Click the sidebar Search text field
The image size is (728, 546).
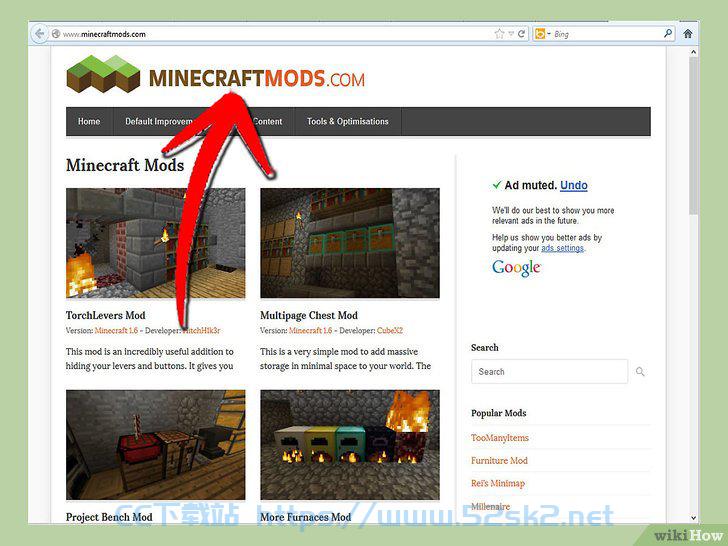(x=549, y=371)
